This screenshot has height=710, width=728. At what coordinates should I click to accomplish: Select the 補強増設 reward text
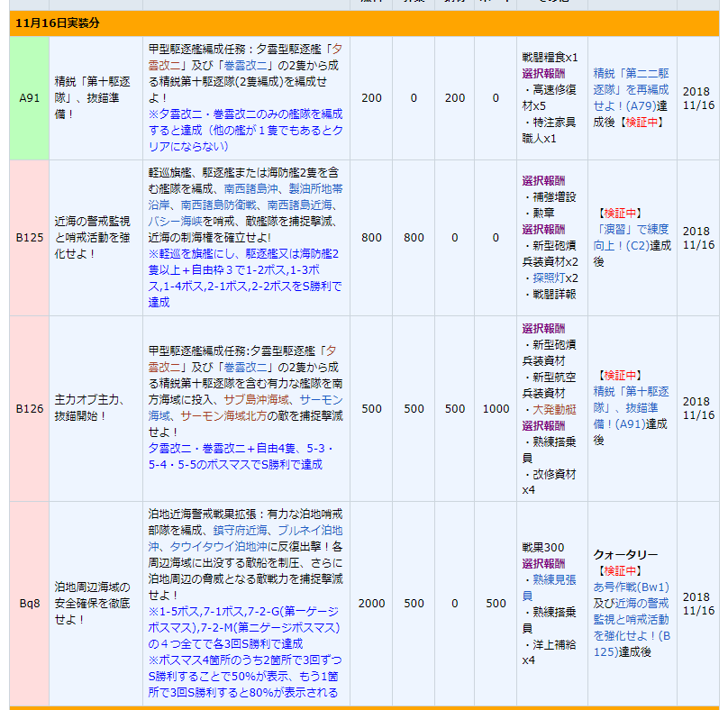point(554,197)
